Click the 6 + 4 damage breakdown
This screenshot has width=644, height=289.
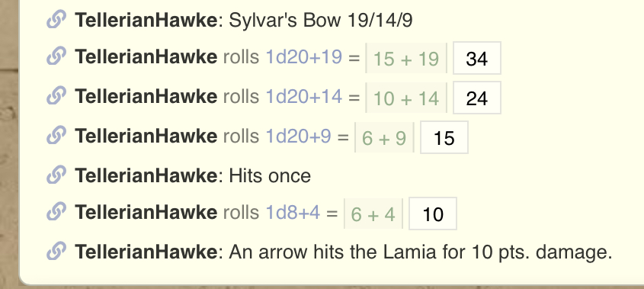(373, 214)
